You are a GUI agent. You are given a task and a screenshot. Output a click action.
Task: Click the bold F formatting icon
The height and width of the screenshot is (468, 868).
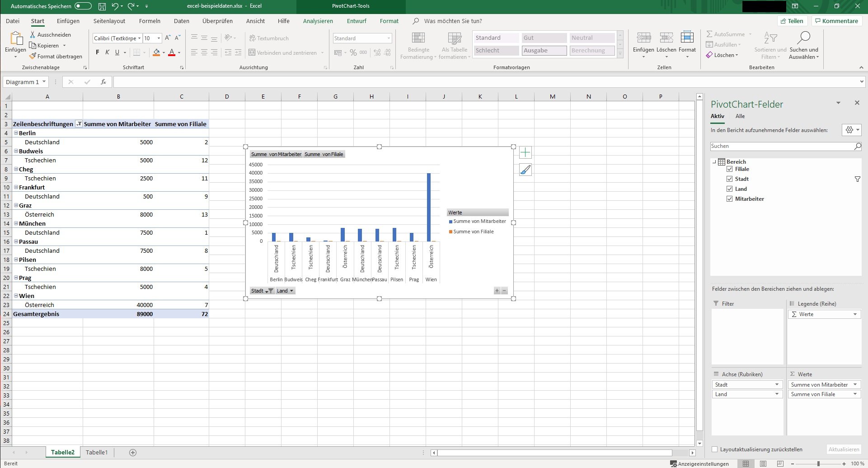point(97,52)
